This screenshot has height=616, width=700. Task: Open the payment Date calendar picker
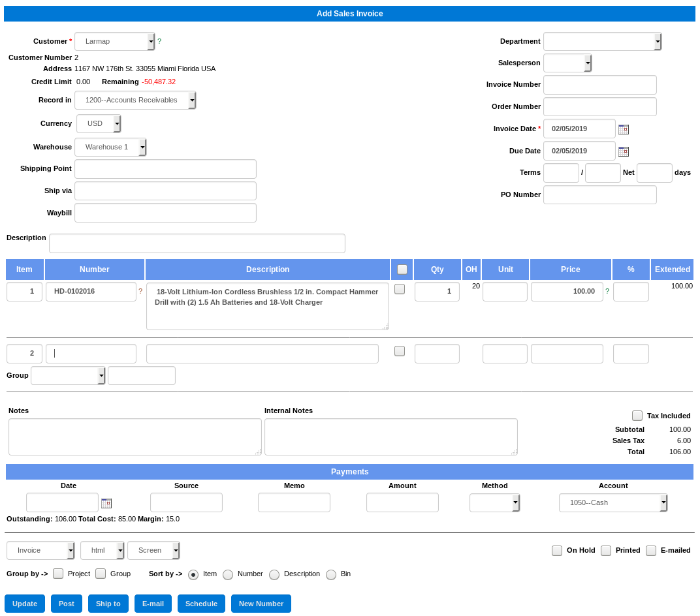(x=106, y=503)
